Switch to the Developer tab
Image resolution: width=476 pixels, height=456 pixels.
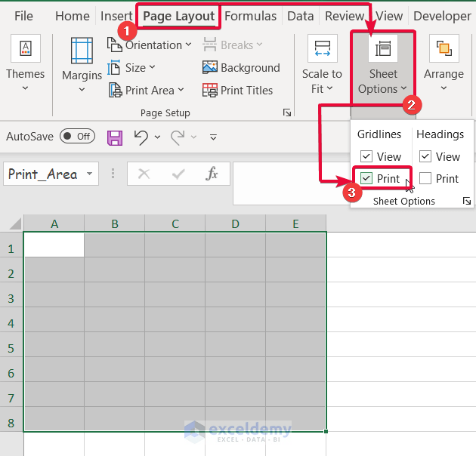(442, 16)
